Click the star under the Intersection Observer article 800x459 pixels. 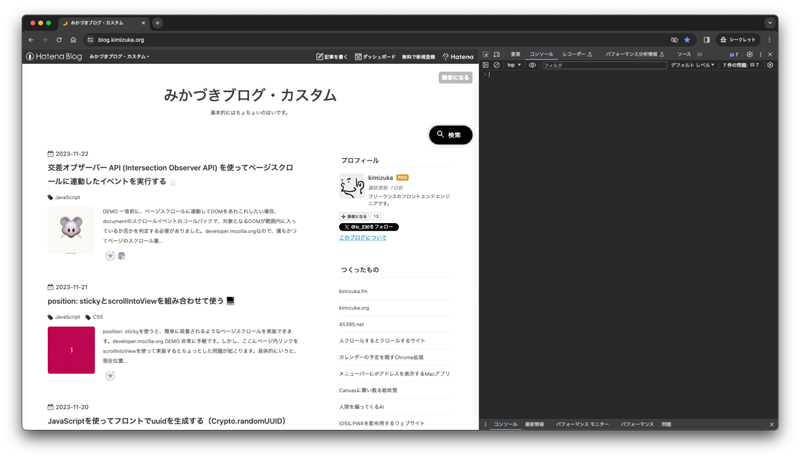pos(110,256)
